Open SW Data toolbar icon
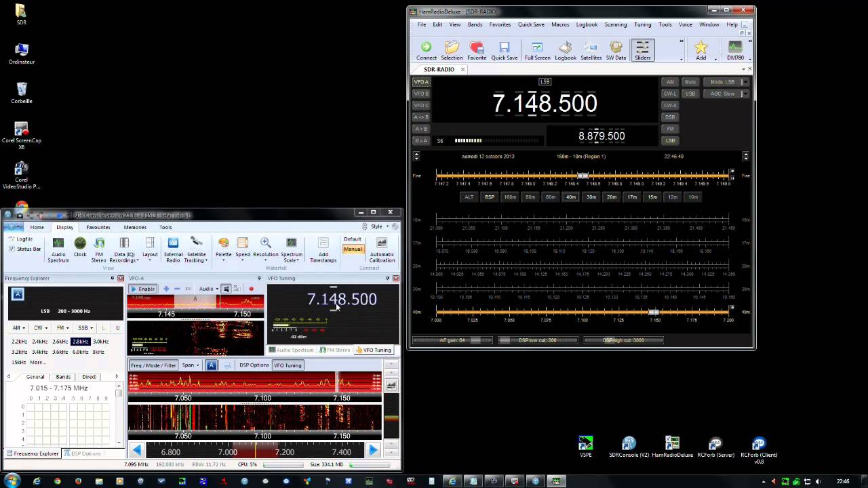 click(x=616, y=50)
